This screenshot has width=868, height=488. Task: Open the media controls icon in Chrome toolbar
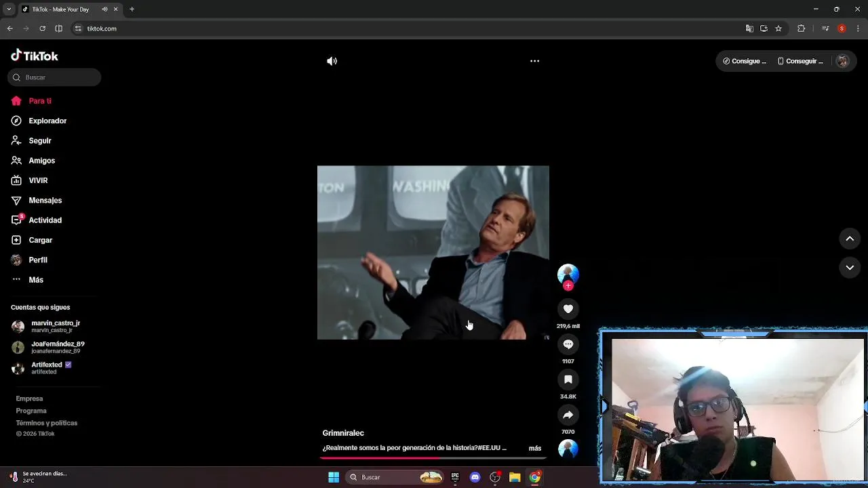825,28
